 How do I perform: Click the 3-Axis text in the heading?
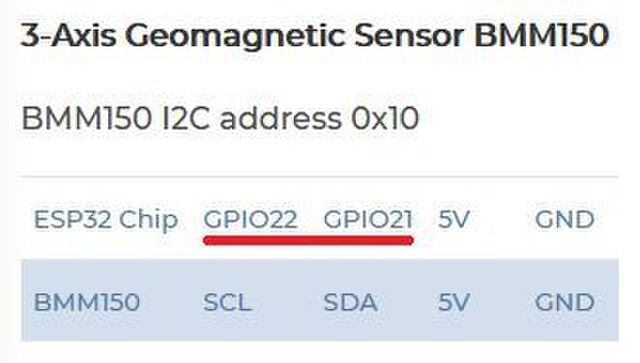coord(69,36)
